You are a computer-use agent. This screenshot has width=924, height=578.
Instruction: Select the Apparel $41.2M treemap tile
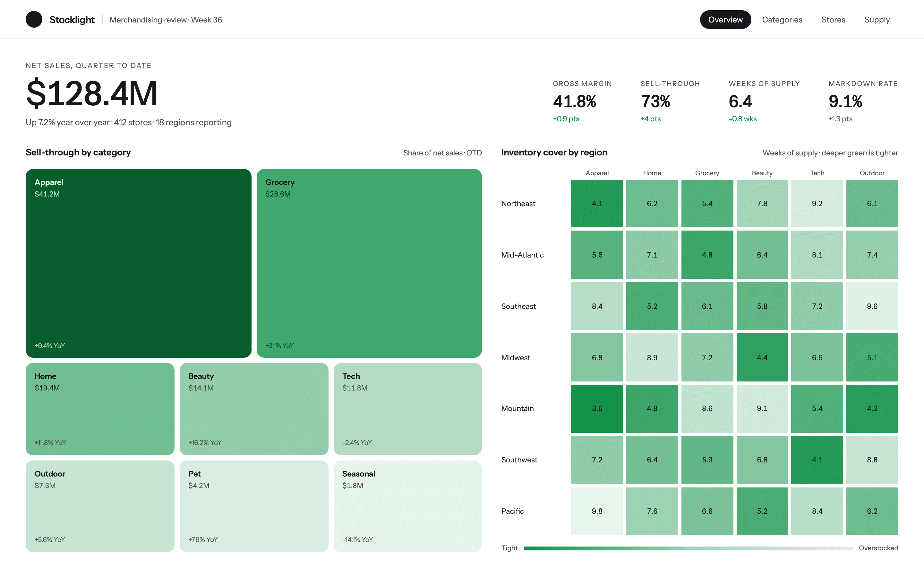tap(138, 263)
